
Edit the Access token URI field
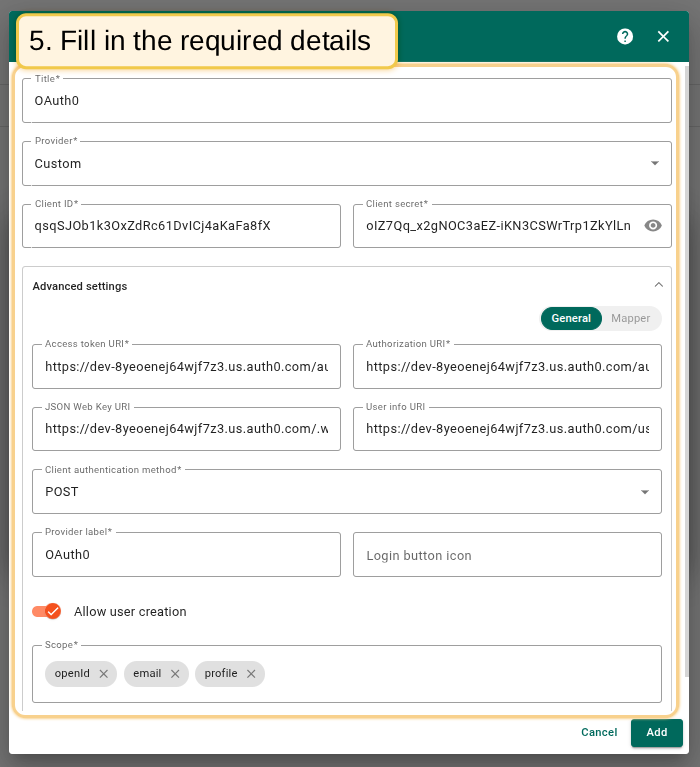pos(186,367)
